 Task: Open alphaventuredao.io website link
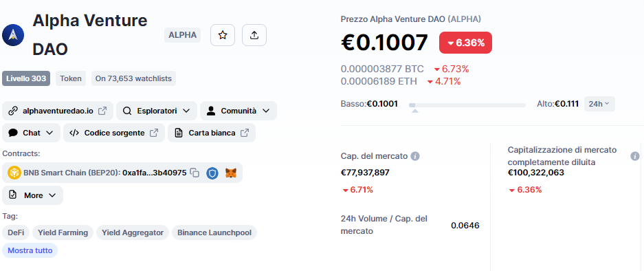(58, 111)
